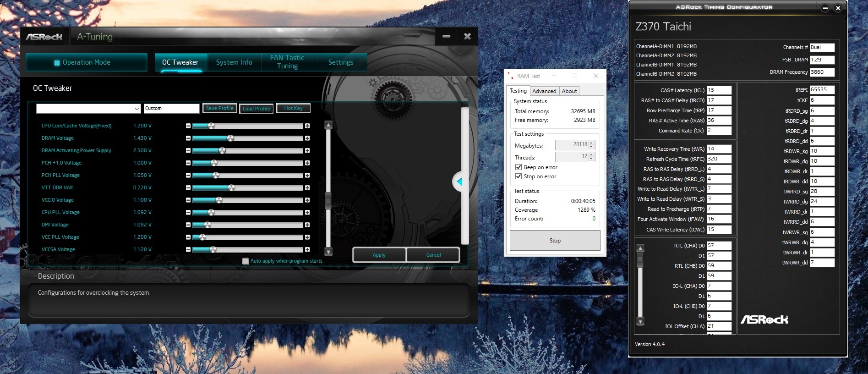This screenshot has height=374, width=868.
Task: Switch to System Info tab
Action: tap(234, 62)
